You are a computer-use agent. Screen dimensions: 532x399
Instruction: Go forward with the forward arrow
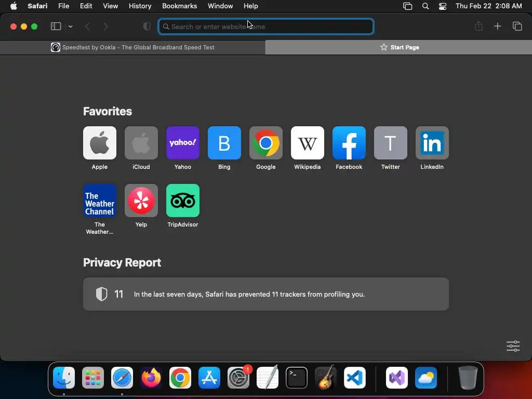[105, 26]
